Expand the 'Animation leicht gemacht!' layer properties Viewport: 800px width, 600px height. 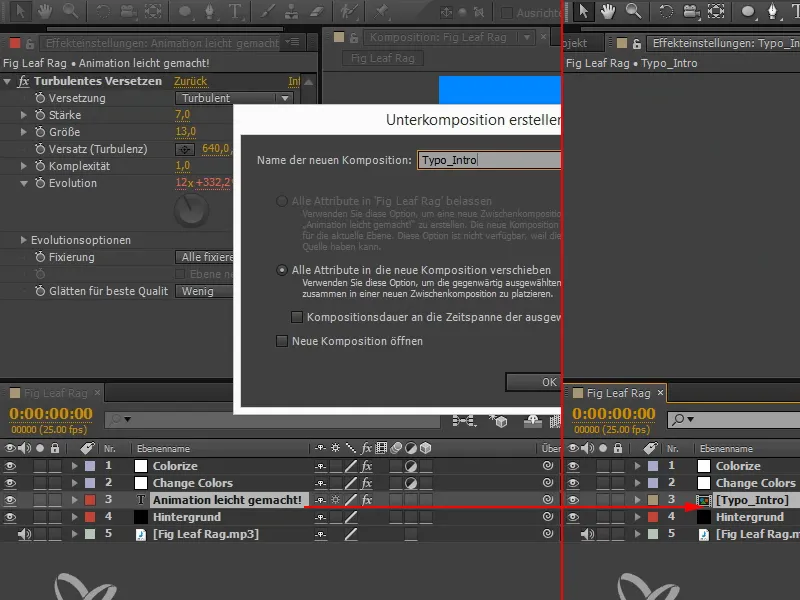tap(74, 499)
